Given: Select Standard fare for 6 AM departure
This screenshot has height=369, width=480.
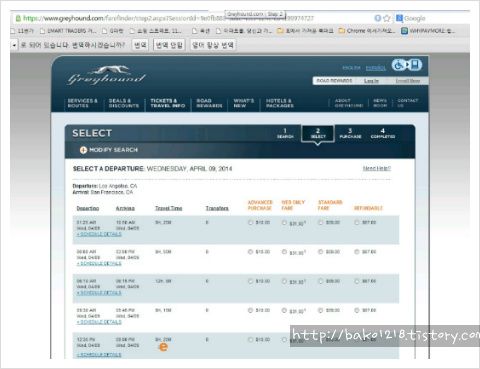Looking at the screenshot, I should [x=320, y=252].
